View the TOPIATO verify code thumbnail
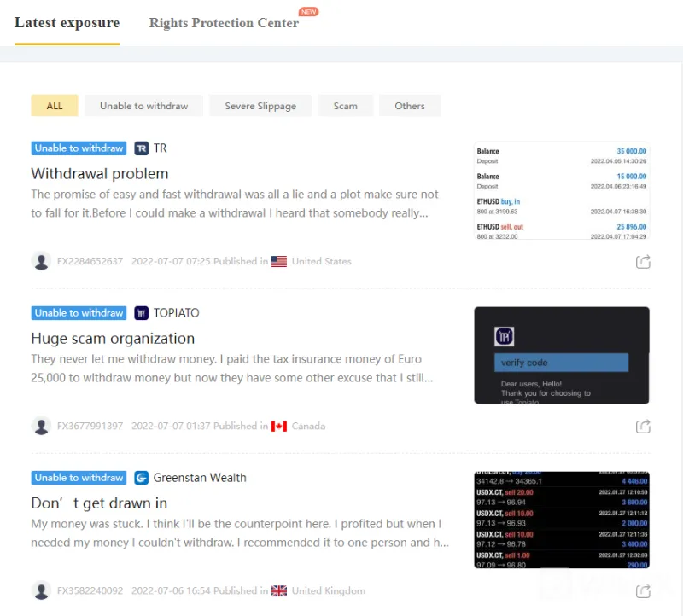 (x=562, y=355)
